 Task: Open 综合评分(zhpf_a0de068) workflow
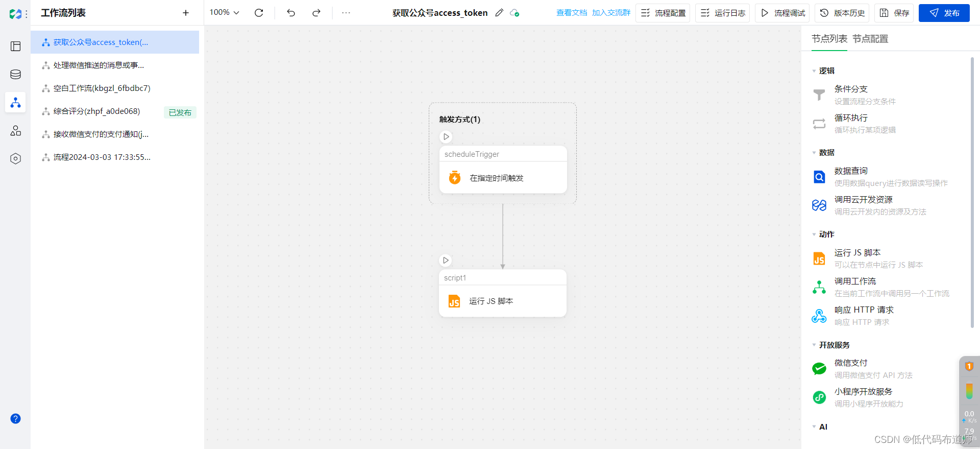point(115,111)
